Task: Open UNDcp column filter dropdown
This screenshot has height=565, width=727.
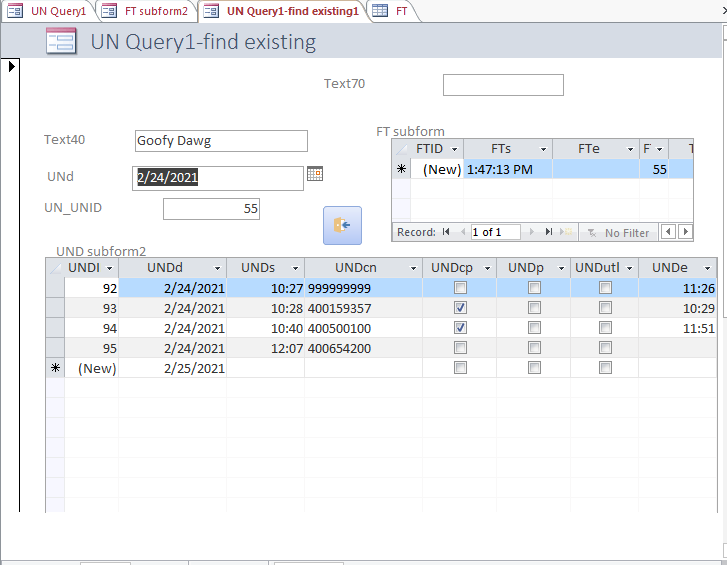Action: [487, 268]
